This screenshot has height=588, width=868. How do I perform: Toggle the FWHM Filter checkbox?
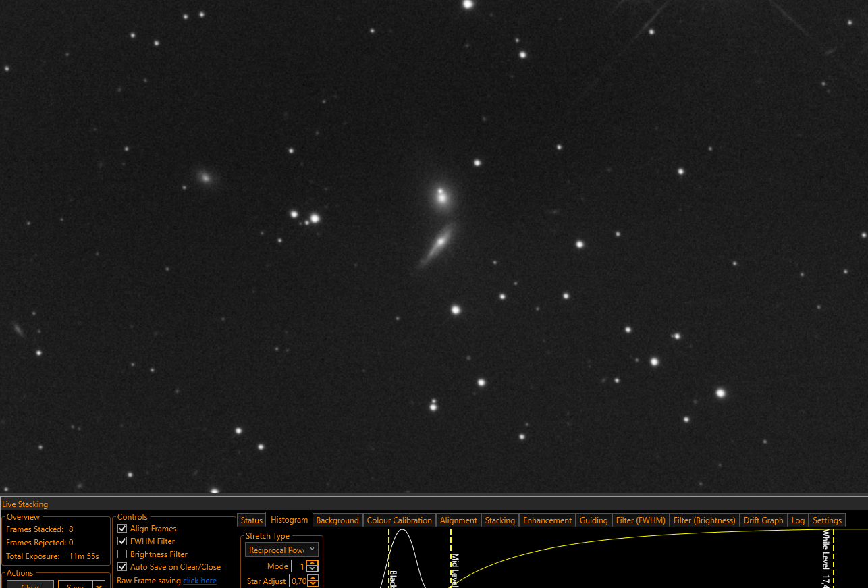tap(122, 541)
